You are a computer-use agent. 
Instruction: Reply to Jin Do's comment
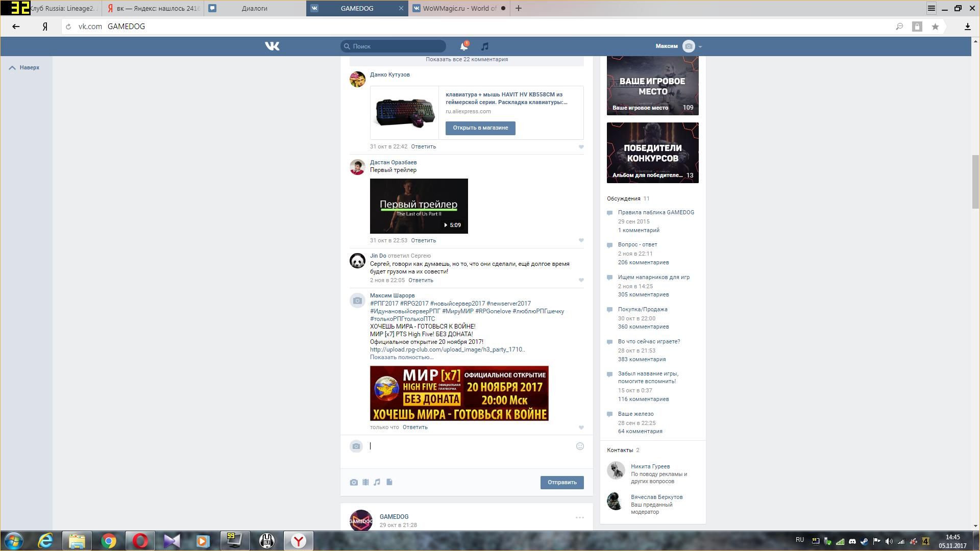pyautogui.click(x=421, y=280)
